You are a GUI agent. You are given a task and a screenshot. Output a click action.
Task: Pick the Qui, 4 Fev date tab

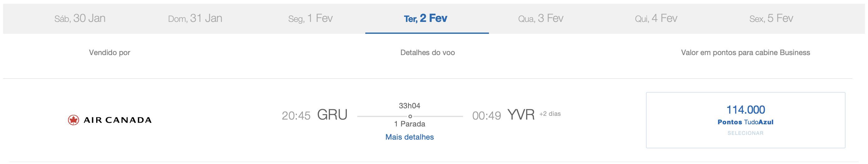pos(656,18)
